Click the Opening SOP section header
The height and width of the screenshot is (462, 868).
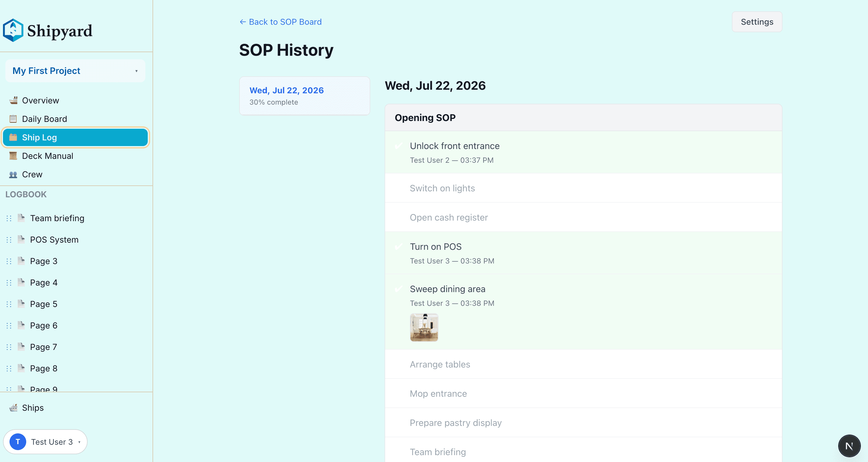coord(583,118)
